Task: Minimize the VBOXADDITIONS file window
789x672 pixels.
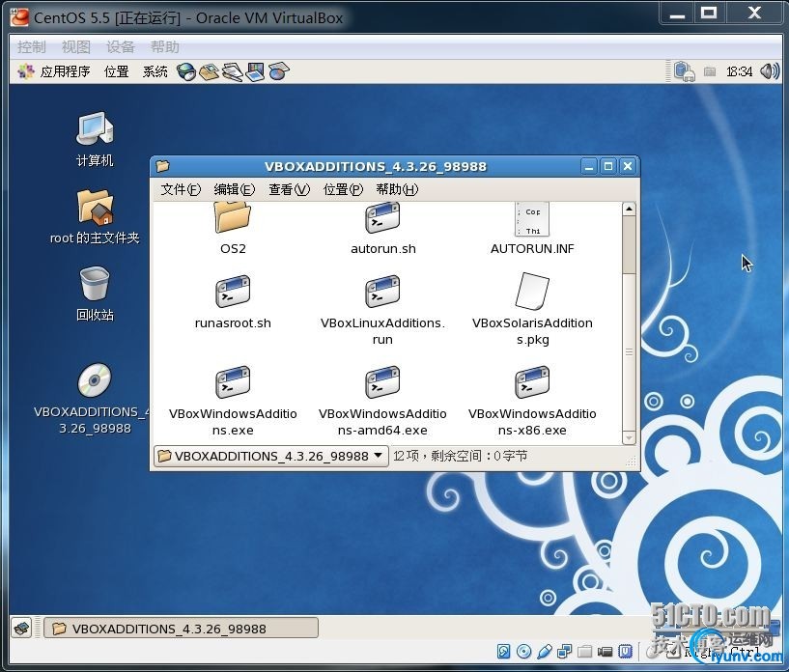Action: [x=589, y=166]
